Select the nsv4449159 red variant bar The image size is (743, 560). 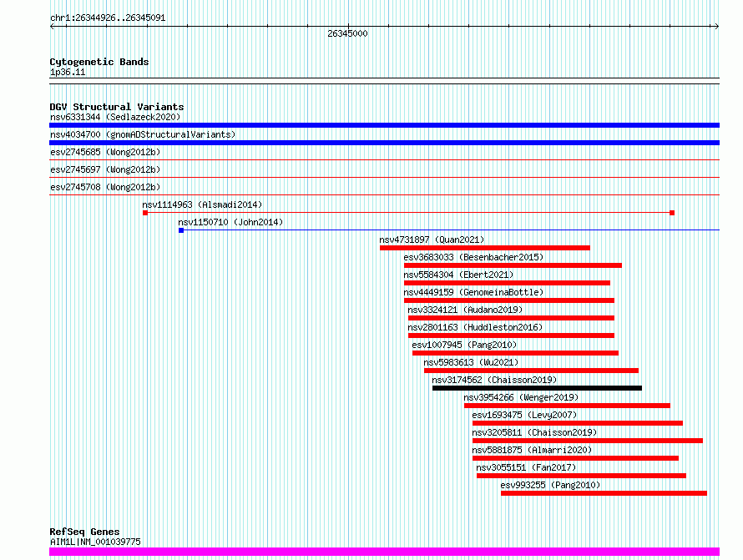(x=509, y=300)
